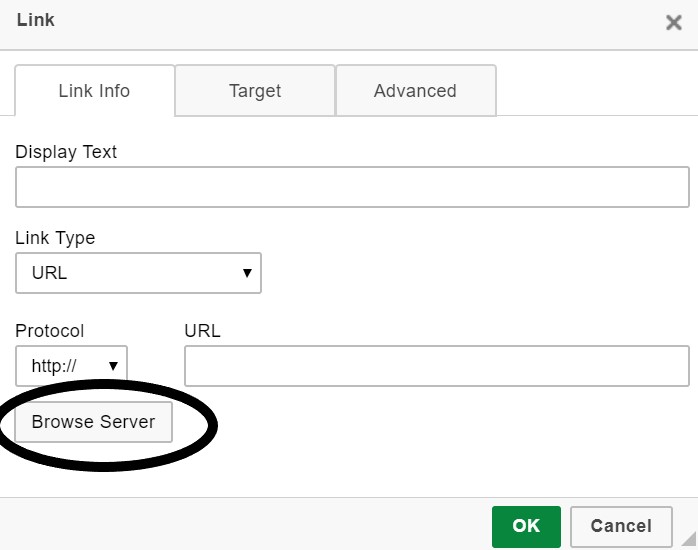The height and width of the screenshot is (550, 698).
Task: Click the Protocol dropdown arrow
Action: 113,366
